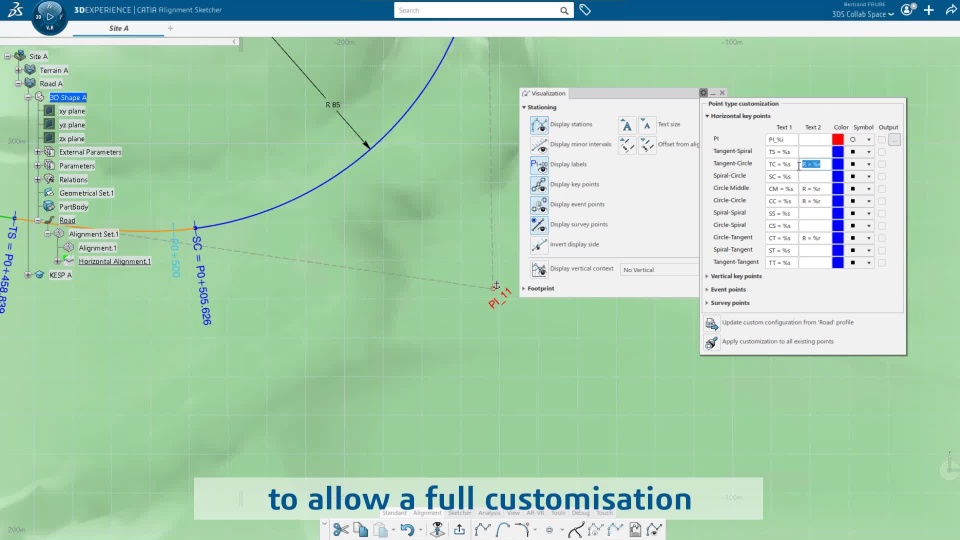This screenshot has height=540, width=960.
Task: Click the Invert display side icon
Action: coord(539,245)
